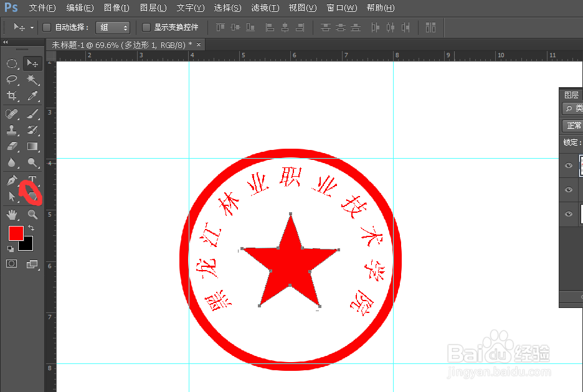583x392 pixels.
Task: Select the Eraser tool
Action: 12,146
